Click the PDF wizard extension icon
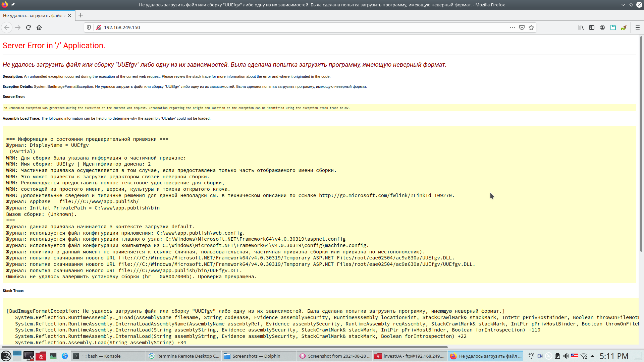This screenshot has width=644, height=362. (624, 27)
